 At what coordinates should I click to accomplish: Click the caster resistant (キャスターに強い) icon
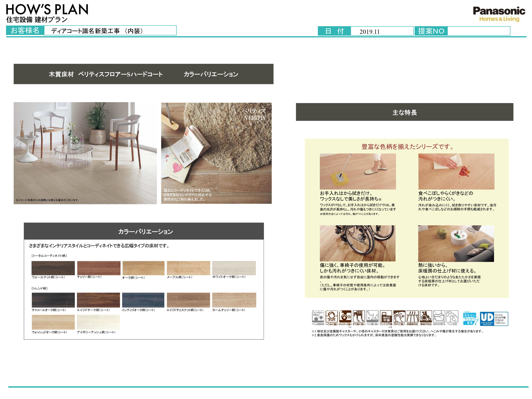345,316
